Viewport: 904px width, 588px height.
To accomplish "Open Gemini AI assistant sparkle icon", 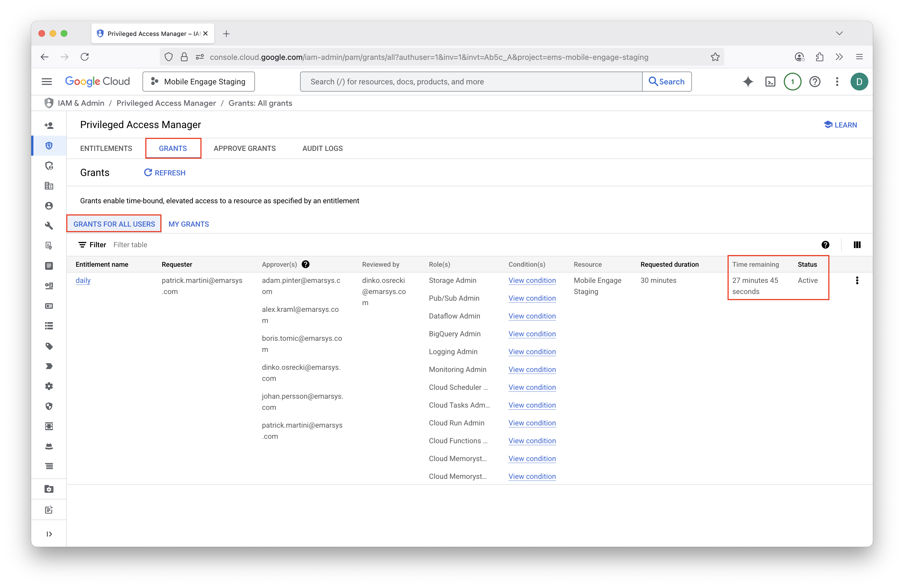I will click(748, 82).
